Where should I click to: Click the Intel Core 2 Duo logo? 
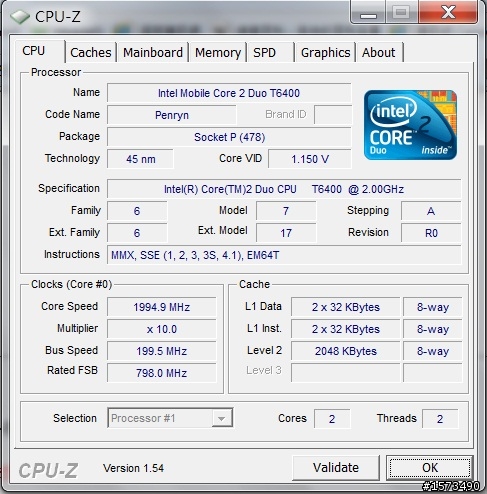[x=410, y=125]
